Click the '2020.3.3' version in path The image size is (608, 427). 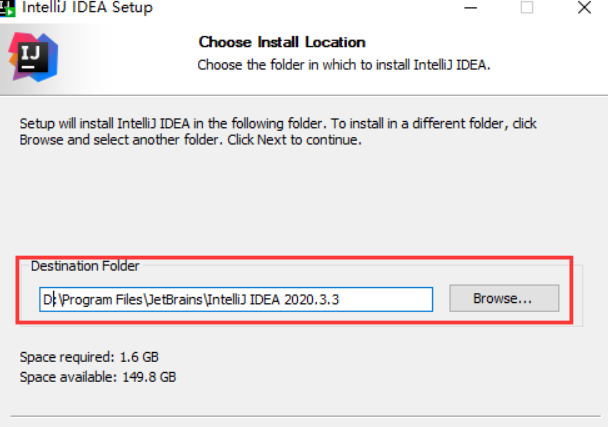pos(311,300)
